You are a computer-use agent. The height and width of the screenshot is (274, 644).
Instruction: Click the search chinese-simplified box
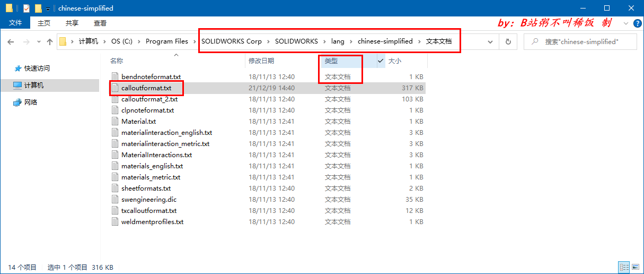[x=580, y=41]
